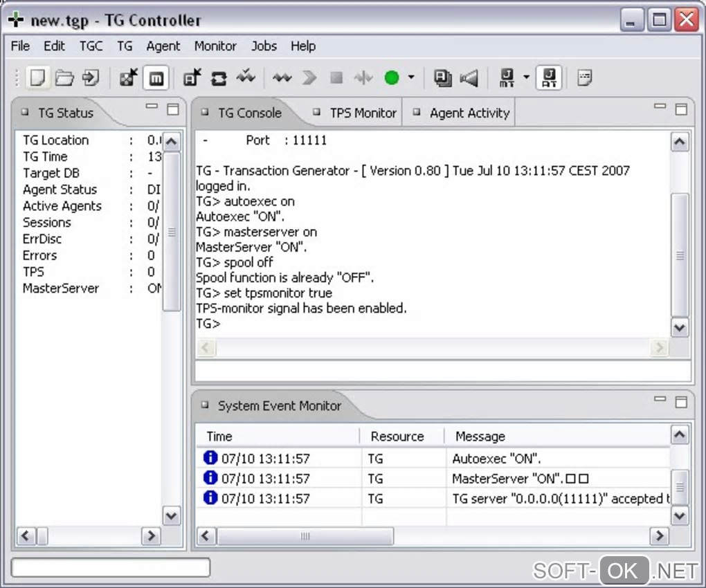
Task: Click the megaphone broadcast icon
Action: click(x=469, y=79)
